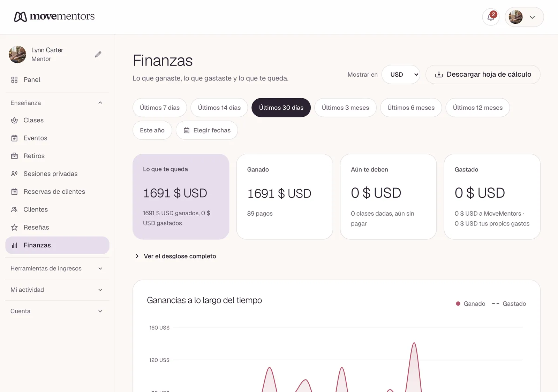The width and height of the screenshot is (558, 392).
Task: Click the Clases lotus icon
Action: [14, 120]
